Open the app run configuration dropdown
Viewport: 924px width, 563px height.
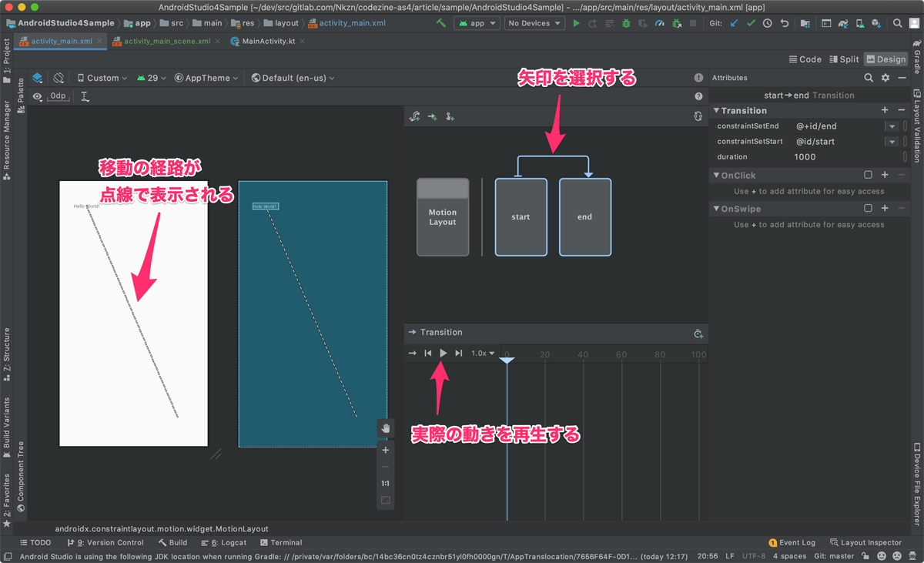click(477, 23)
